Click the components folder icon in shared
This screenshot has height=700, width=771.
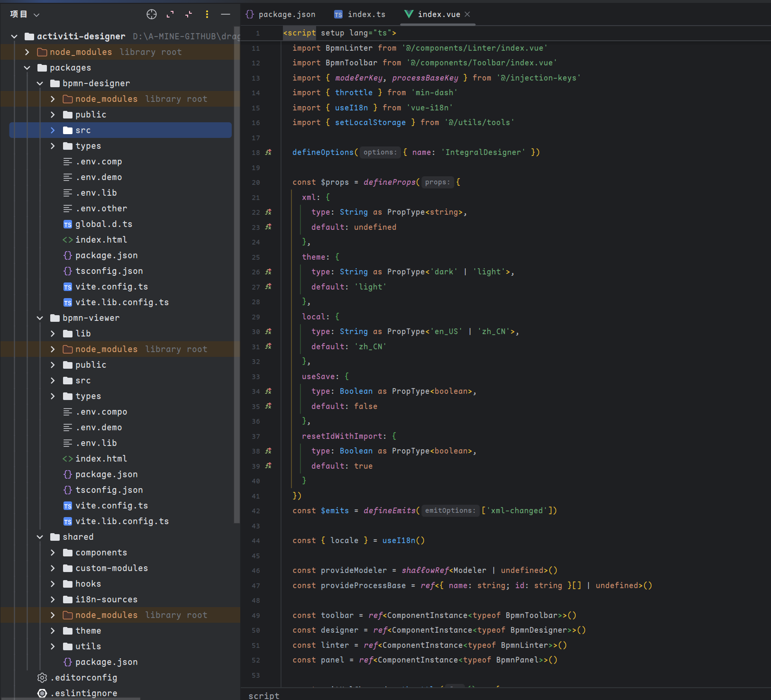point(68,552)
